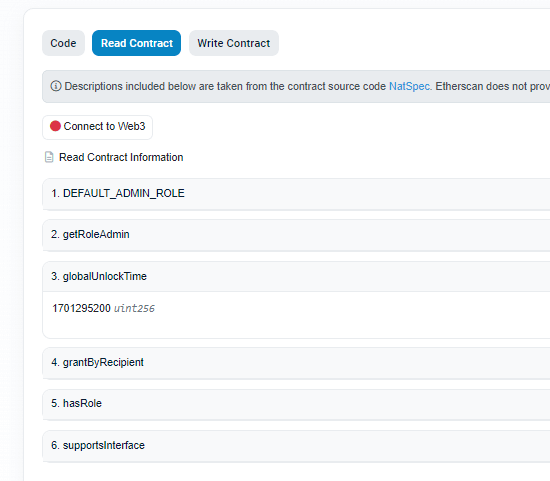Click the Descriptions notice banner text
The height and width of the screenshot is (481, 550).
point(225,86)
